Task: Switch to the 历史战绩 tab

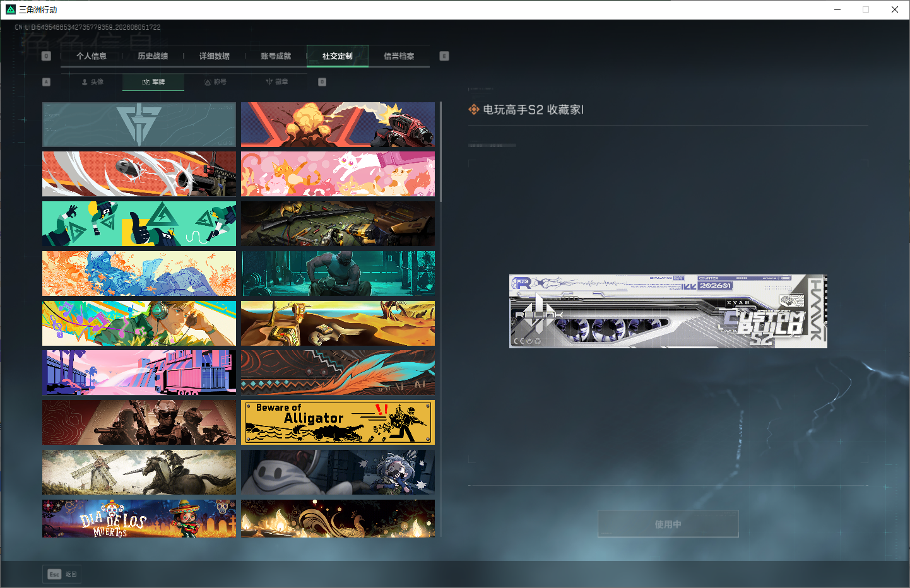Action: 153,56
